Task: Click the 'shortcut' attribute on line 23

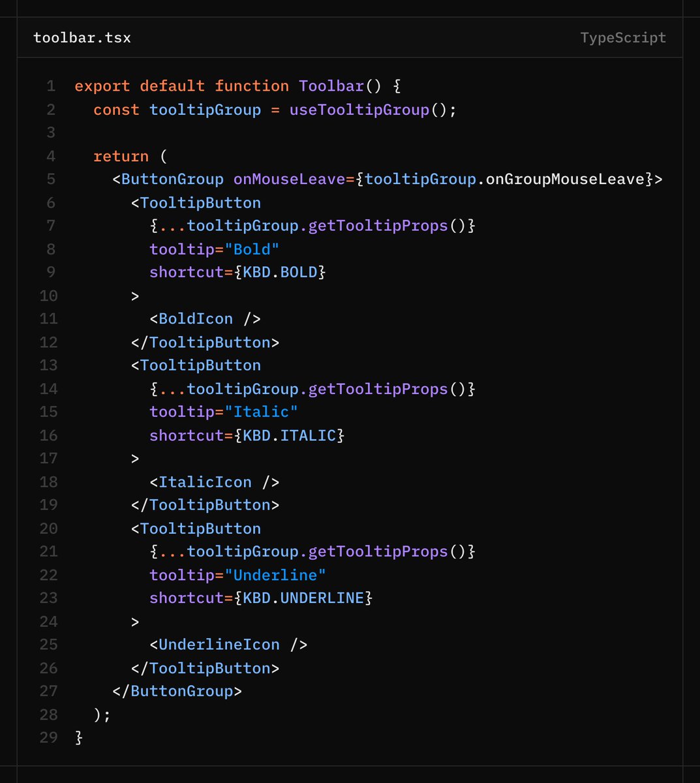Action: point(187,598)
